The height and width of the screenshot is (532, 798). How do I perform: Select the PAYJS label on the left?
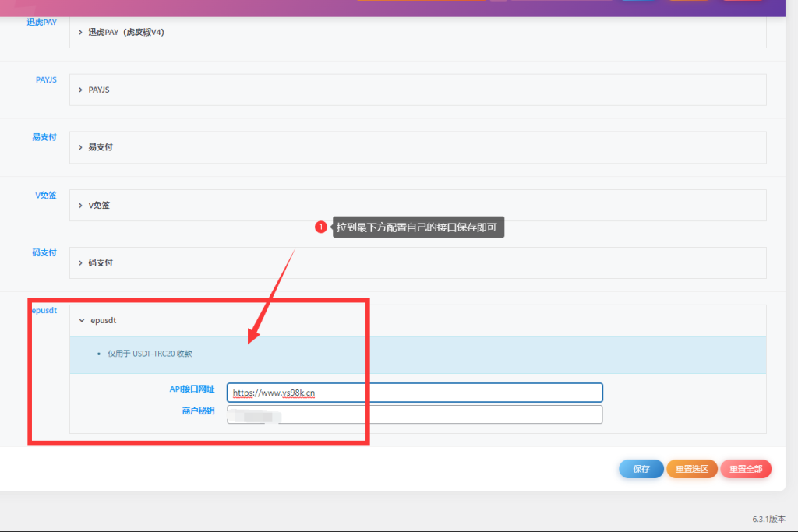tap(46, 79)
